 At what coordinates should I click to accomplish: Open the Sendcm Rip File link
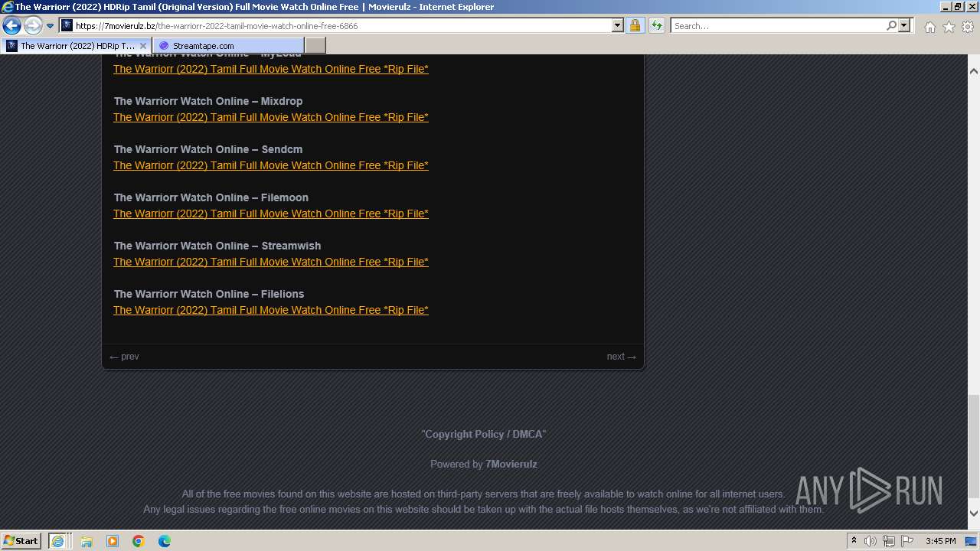coord(271,165)
